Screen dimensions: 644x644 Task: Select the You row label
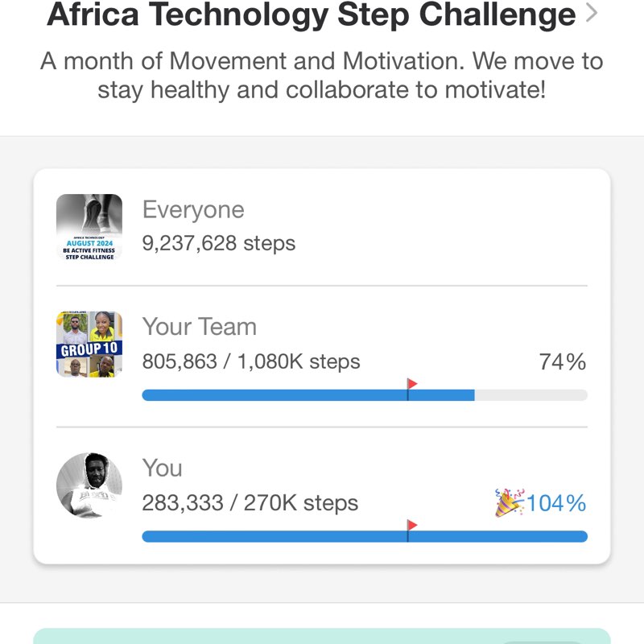163,468
